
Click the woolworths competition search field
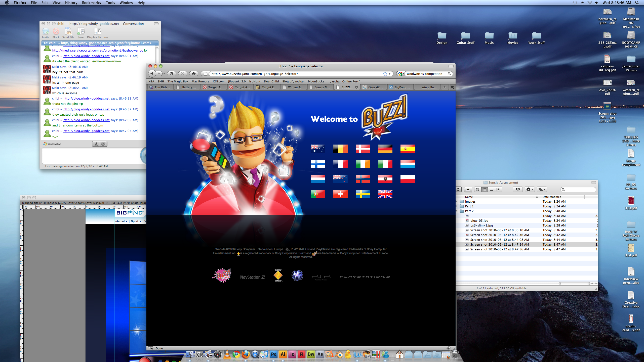tap(425, 74)
